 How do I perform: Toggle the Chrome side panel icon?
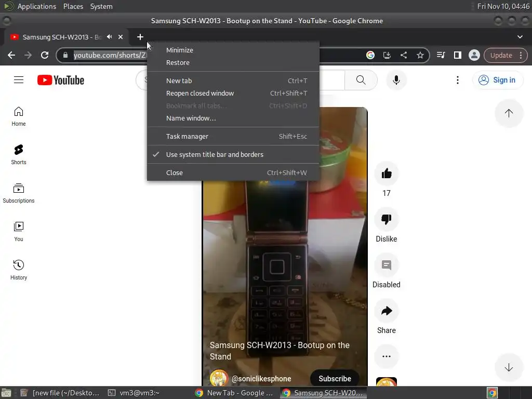coord(457,55)
